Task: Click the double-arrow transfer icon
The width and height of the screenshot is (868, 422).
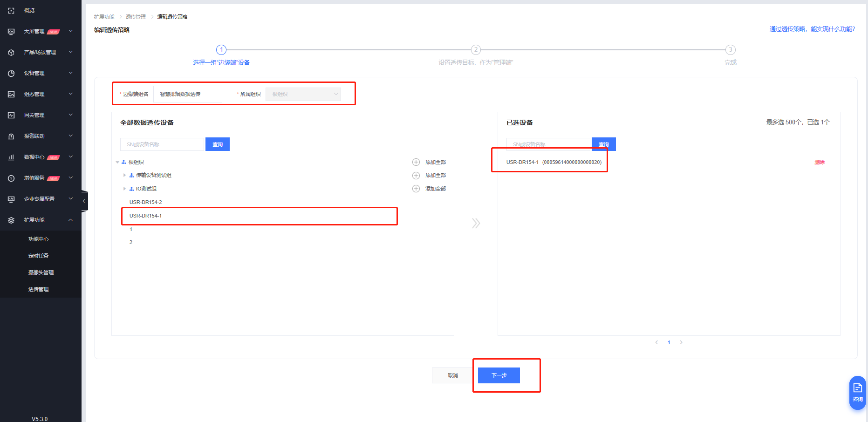Action: (476, 223)
